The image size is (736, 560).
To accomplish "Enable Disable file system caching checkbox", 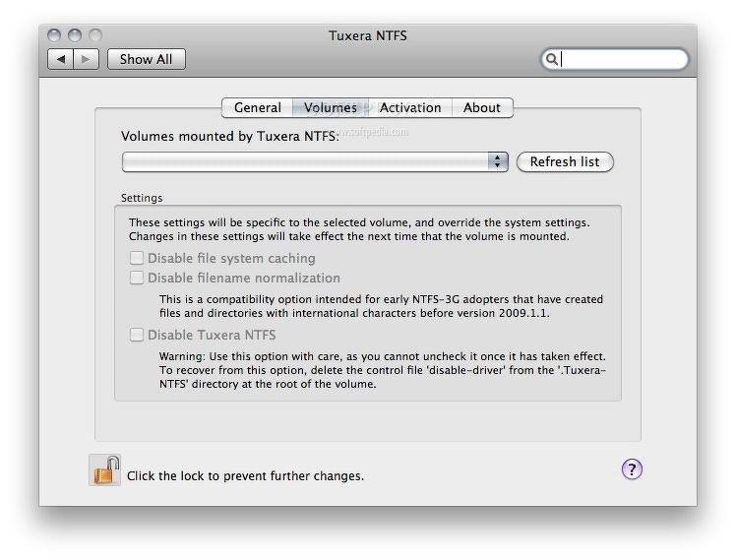I will click(x=137, y=258).
